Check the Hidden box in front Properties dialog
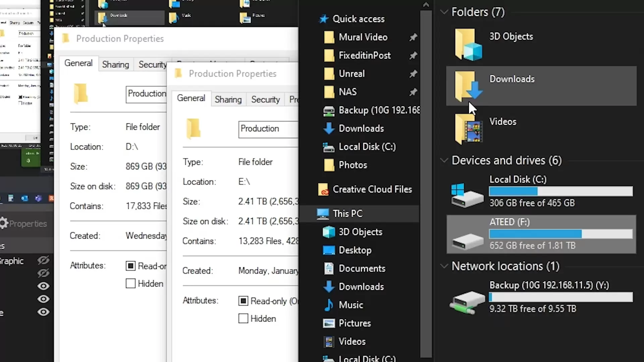The image size is (644, 362). point(243,318)
